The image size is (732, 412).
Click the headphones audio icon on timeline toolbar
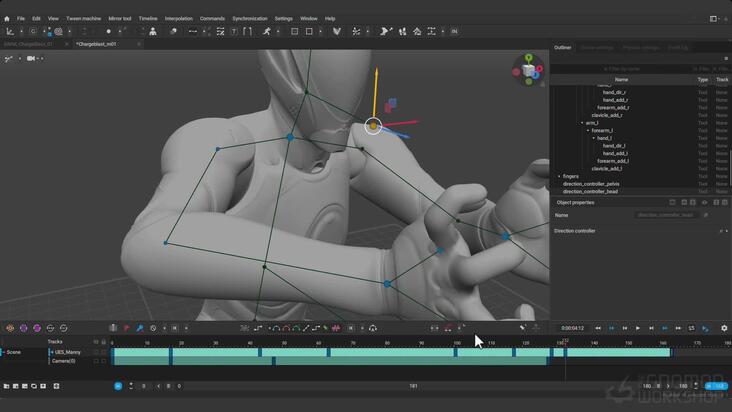click(x=373, y=328)
